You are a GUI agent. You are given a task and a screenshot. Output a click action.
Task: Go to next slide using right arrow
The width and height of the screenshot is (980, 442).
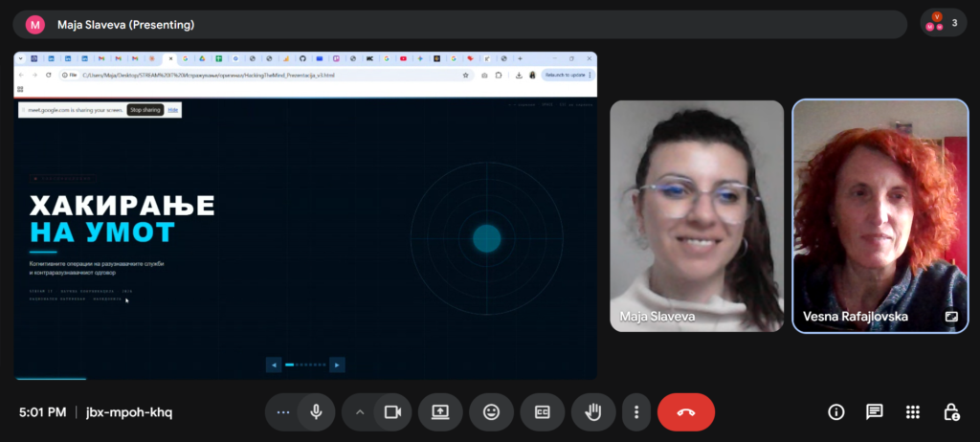pos(336,365)
